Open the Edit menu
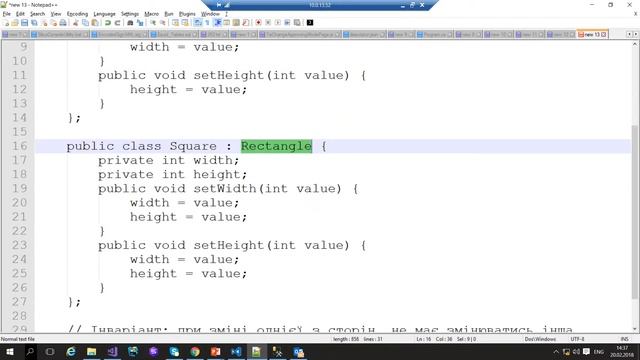Screen dimensions: 640x360 pos(20,14)
